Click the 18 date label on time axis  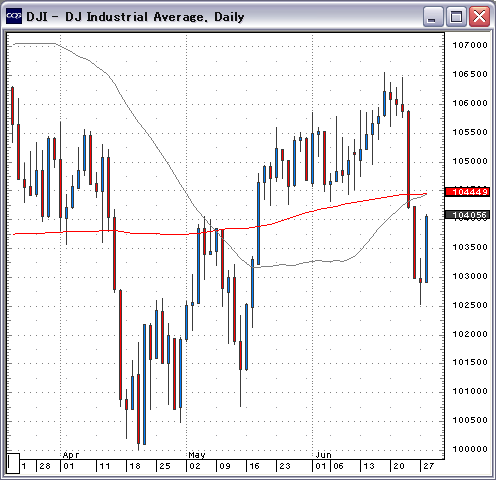click(135, 466)
